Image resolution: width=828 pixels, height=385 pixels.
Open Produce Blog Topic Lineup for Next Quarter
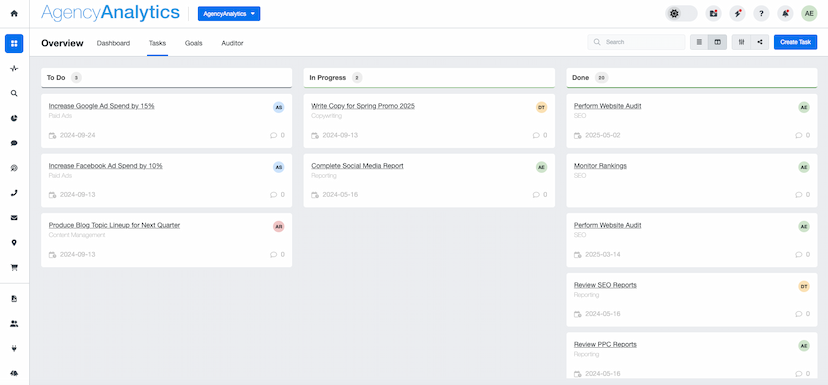[x=114, y=226]
